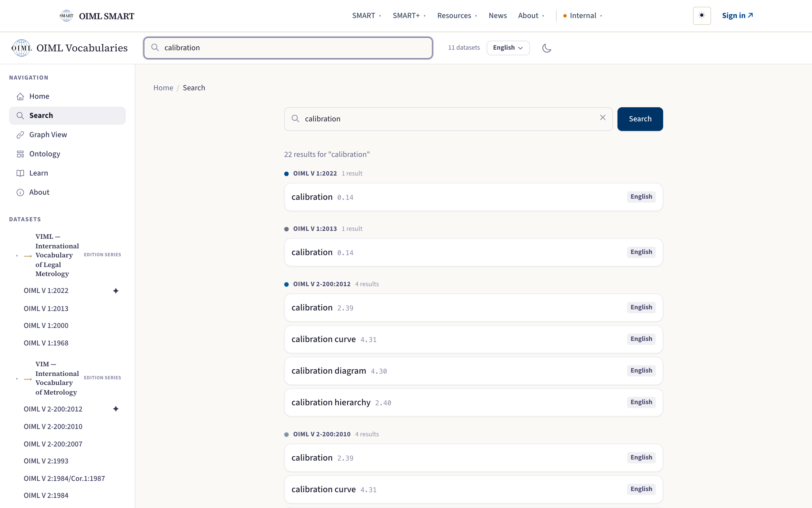Click the OIML V 2-200:2010 results group heading
812x508 pixels.
click(x=322, y=434)
